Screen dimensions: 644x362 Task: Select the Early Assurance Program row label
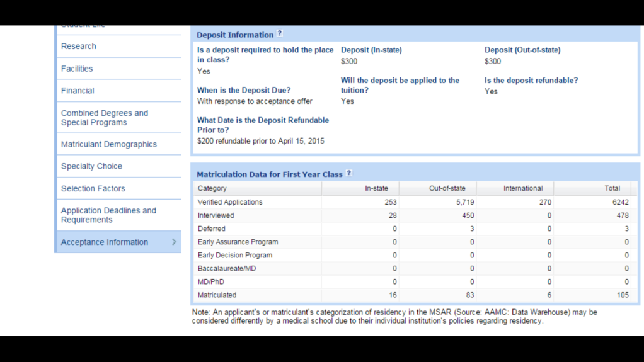click(x=238, y=242)
